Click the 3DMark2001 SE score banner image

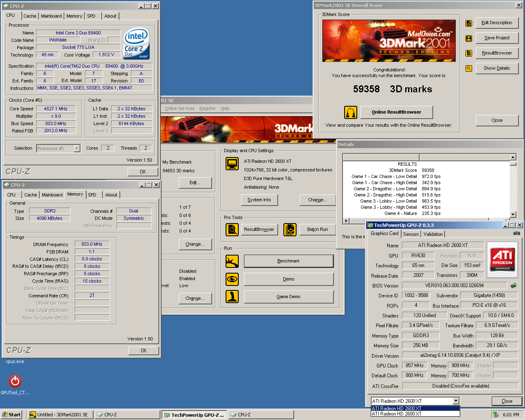[389, 41]
